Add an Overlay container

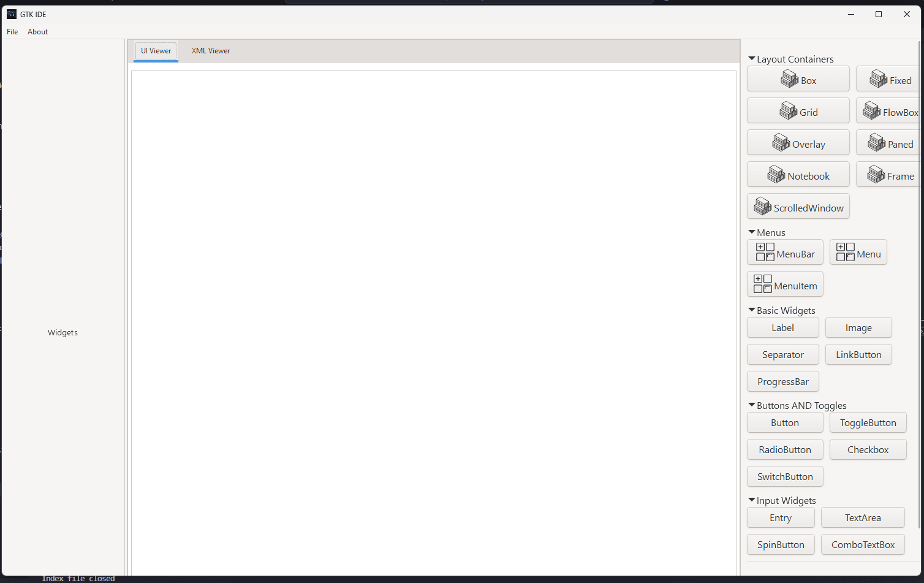click(798, 143)
